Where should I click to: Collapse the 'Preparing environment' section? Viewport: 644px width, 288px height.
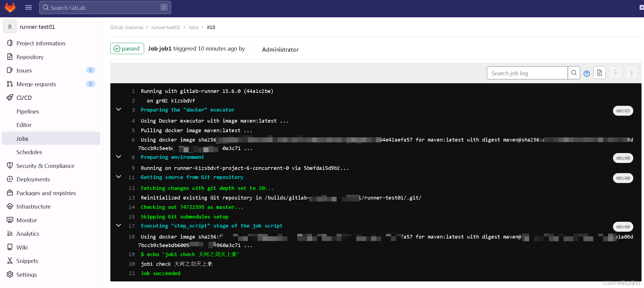[x=119, y=157]
